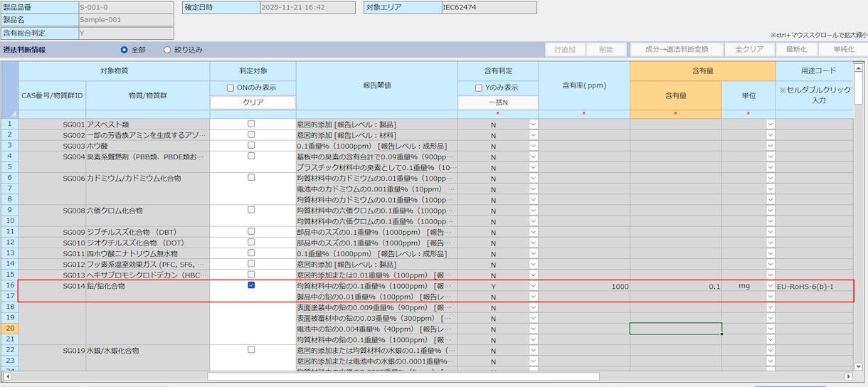Open 含有判定 dropdown in row 9
Image resolution: width=868 pixels, height=387 pixels.
[x=534, y=211]
